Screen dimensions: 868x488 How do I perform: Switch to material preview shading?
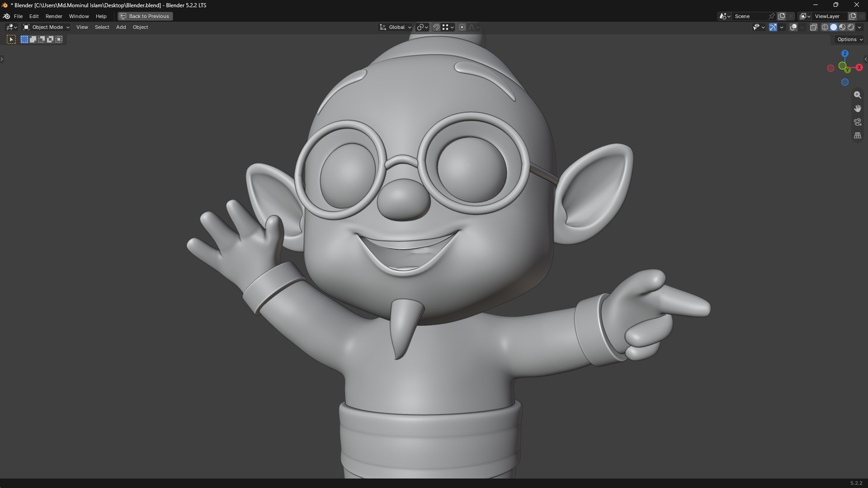coord(842,28)
